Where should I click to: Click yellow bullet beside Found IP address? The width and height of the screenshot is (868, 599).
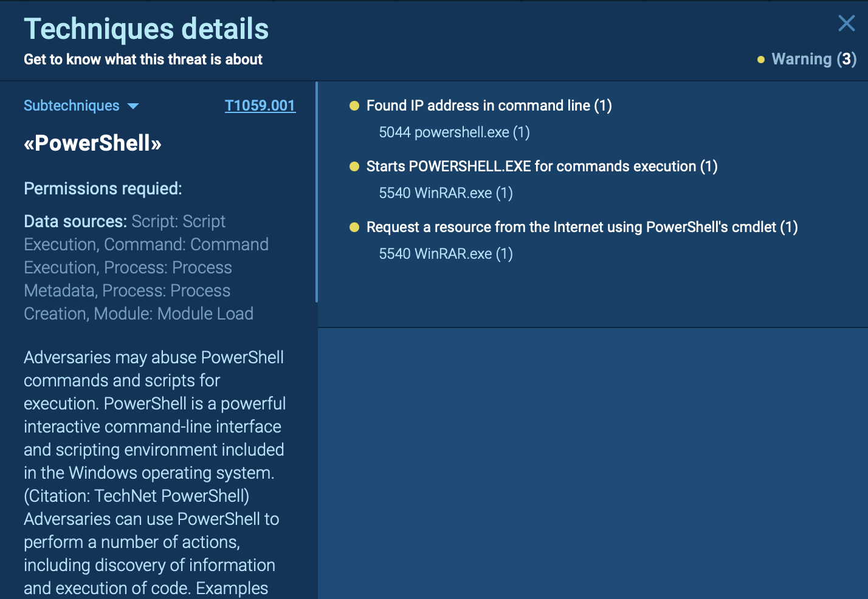pyautogui.click(x=354, y=106)
